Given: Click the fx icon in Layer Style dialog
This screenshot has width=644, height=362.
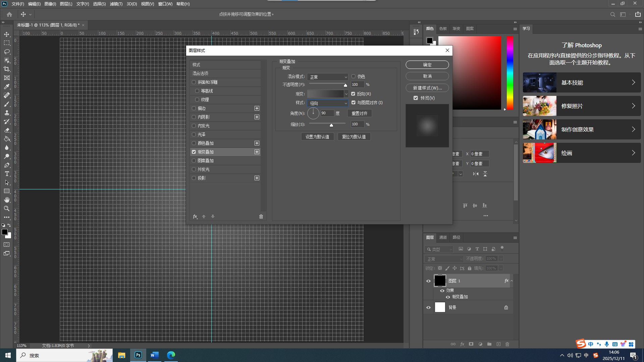Looking at the screenshot, I should pos(195,217).
